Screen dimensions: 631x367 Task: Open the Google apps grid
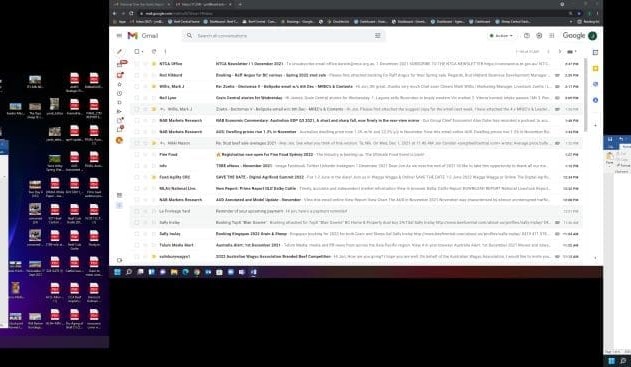click(552, 36)
